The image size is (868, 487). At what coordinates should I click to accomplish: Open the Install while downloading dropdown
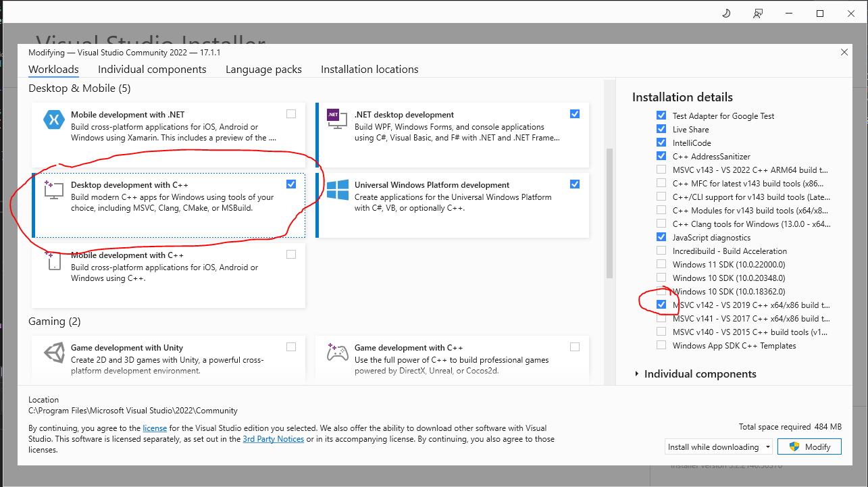pos(719,447)
